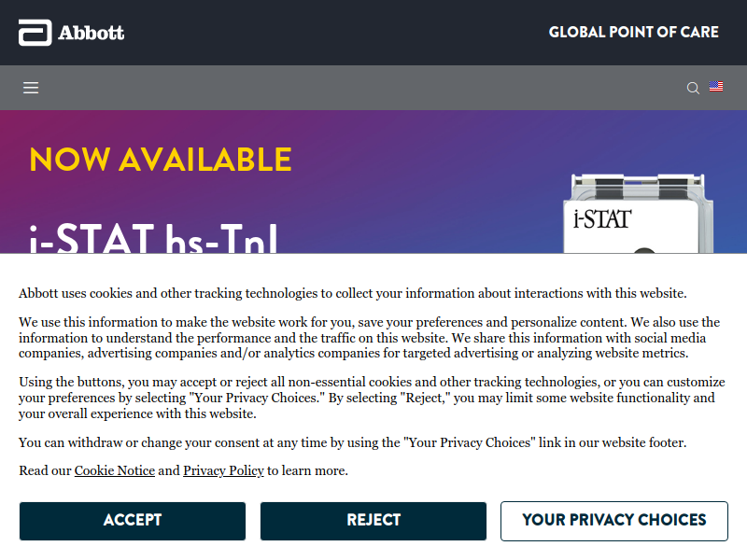
Task: Select the US flag country selector
Action: [716, 86]
